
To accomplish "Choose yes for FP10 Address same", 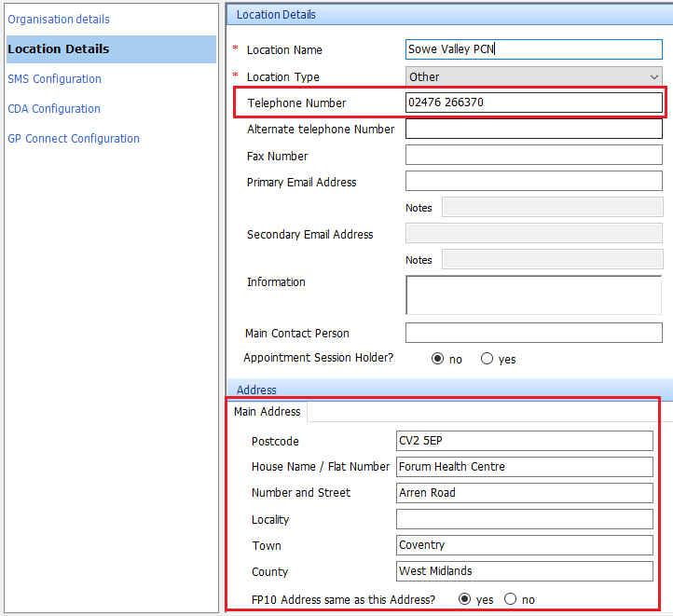I will [465, 599].
